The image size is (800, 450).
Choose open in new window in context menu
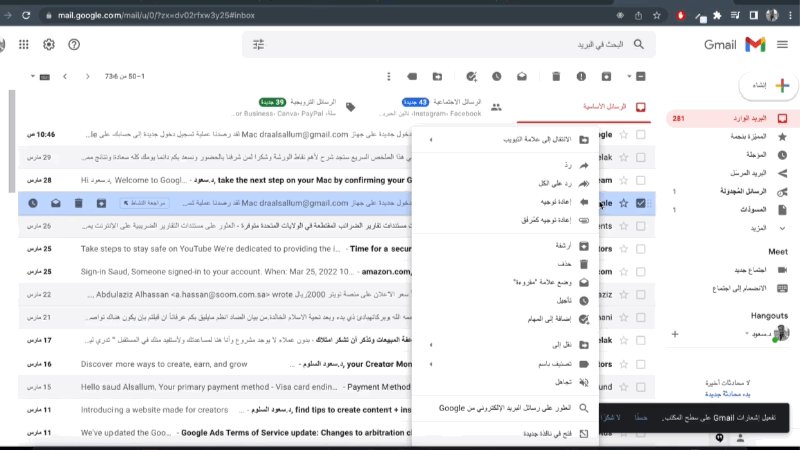[x=505, y=434]
